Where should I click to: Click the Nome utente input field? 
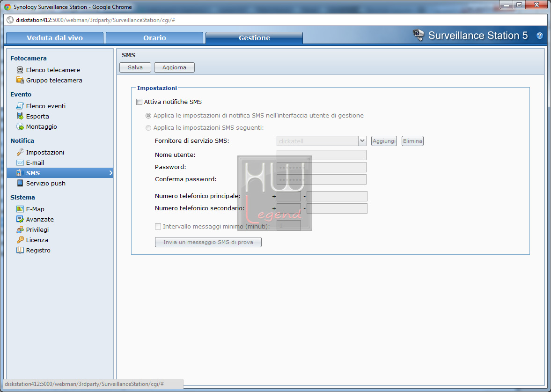(322, 155)
